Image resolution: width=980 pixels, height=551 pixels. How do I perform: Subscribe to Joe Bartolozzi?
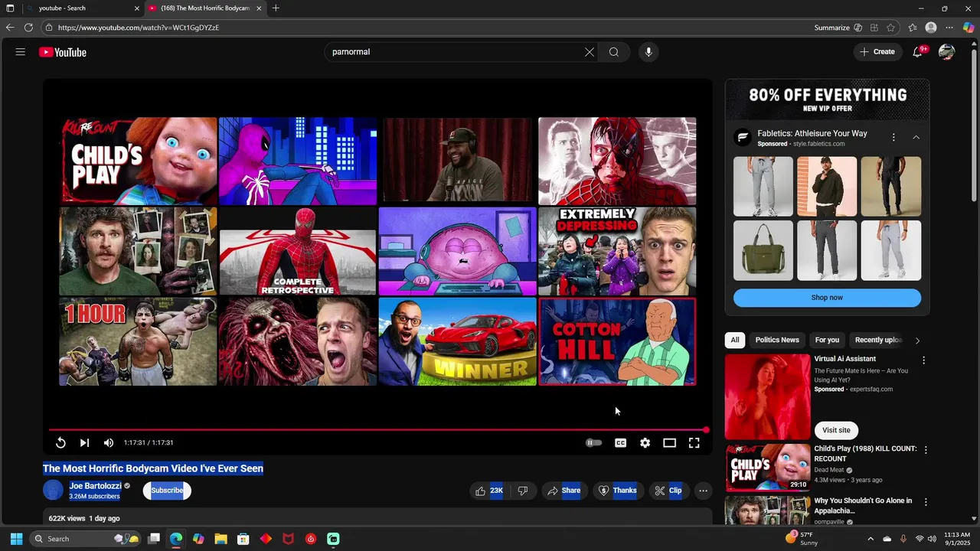point(167,491)
